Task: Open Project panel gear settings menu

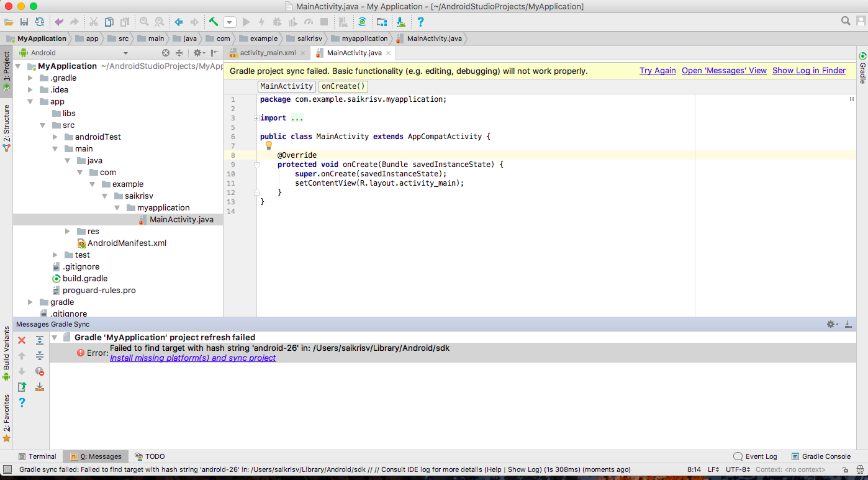Action: [x=198, y=53]
